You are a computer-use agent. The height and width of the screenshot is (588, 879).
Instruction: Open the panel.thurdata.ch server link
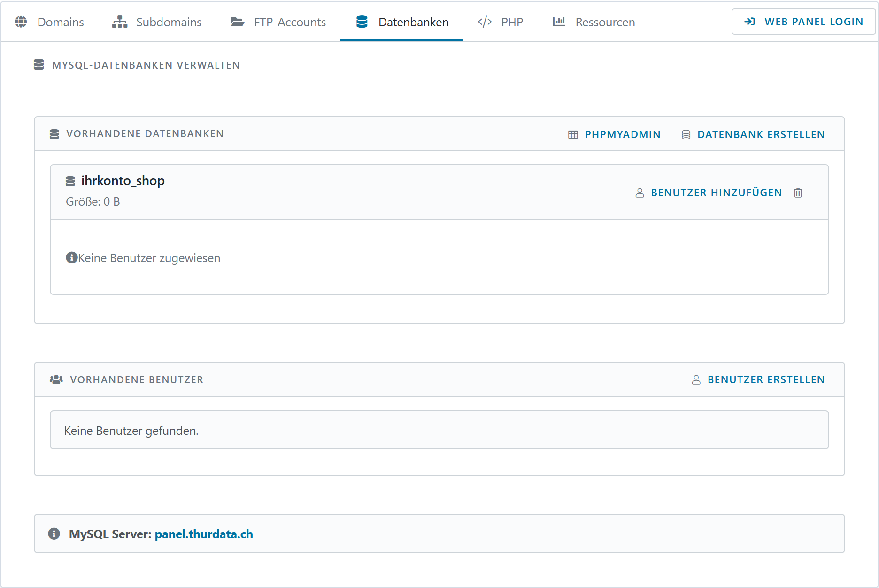[204, 534]
